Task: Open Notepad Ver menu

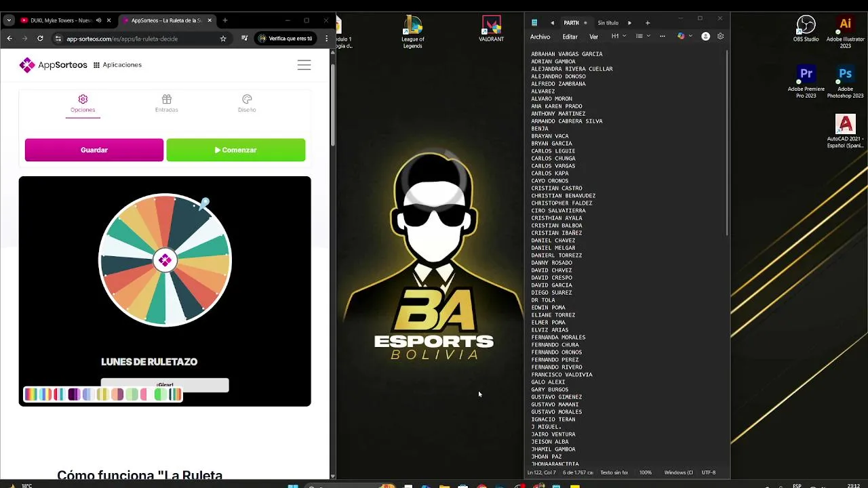Action: click(593, 37)
